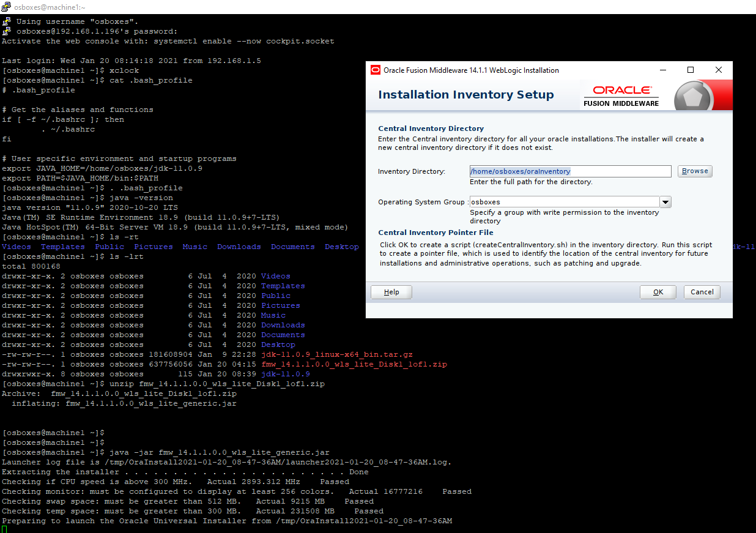Click the green terminal cursor block
This screenshot has width=756, height=533.
click(4, 529)
